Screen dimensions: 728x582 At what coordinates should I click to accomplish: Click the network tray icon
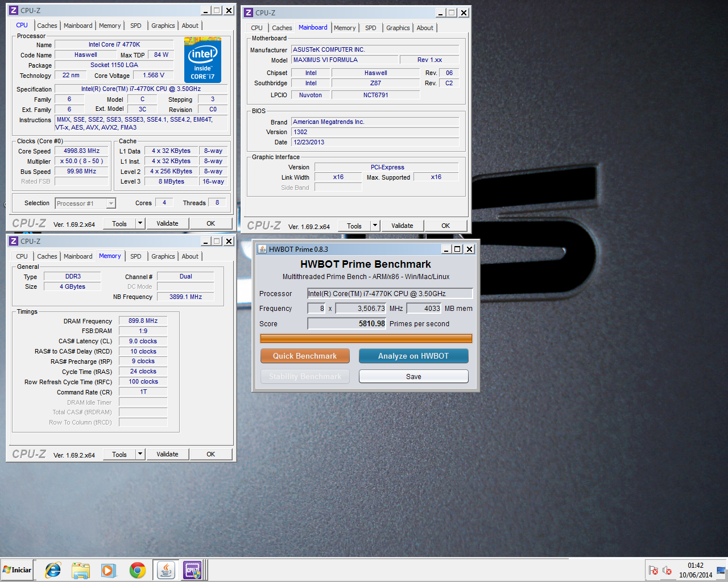click(x=721, y=570)
